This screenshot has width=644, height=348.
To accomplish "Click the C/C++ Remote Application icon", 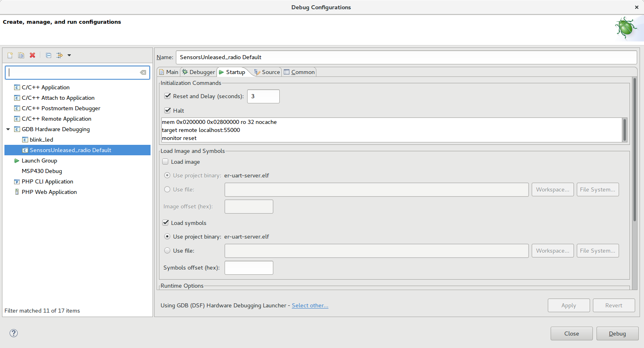I will click(x=17, y=119).
